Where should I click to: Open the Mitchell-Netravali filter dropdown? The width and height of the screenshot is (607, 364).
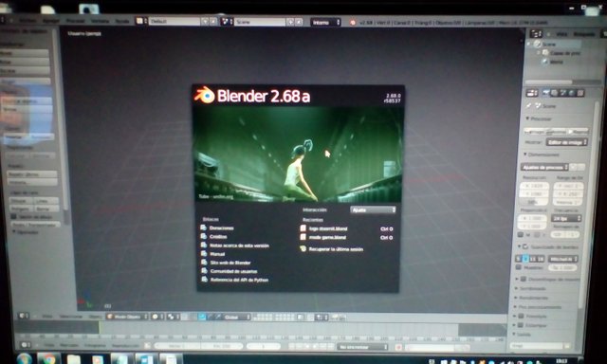[x=563, y=259]
